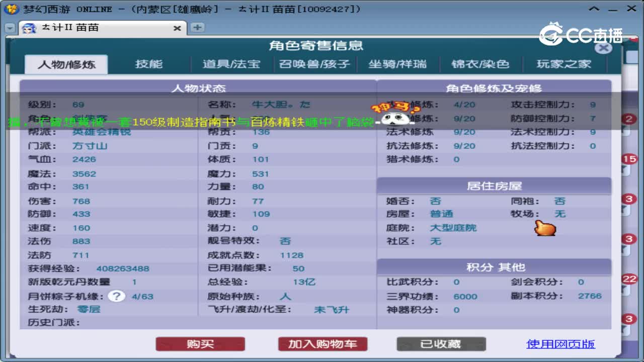Open the 道具/法宝 tab

(x=231, y=64)
